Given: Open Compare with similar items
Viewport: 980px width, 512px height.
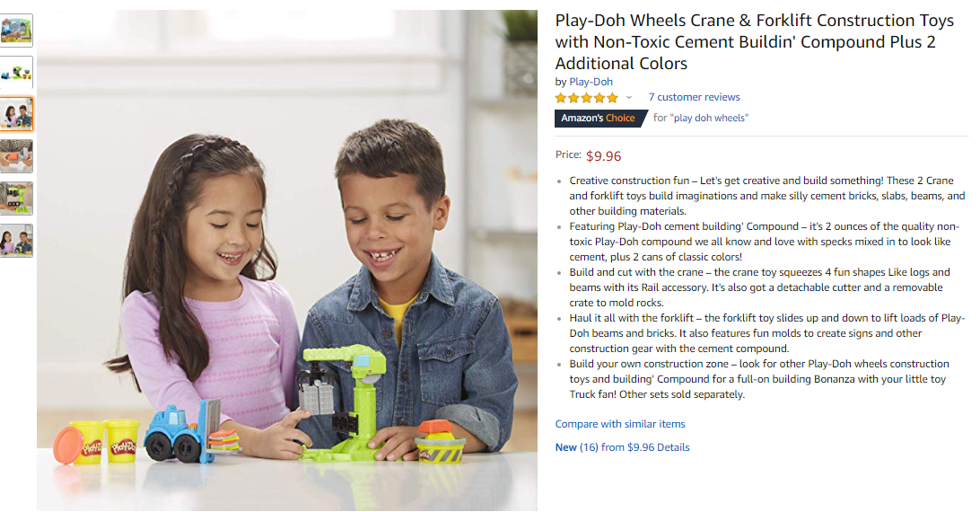Looking at the screenshot, I should (620, 424).
